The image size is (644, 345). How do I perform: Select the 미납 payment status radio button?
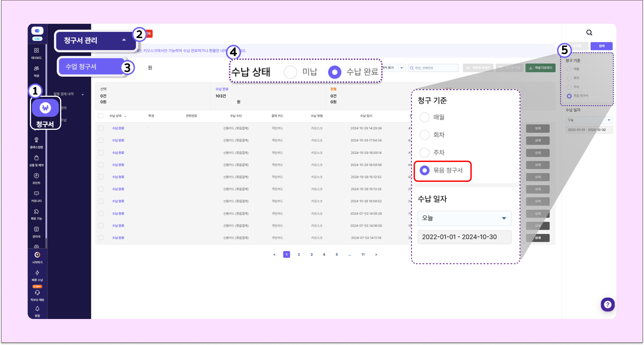(290, 72)
